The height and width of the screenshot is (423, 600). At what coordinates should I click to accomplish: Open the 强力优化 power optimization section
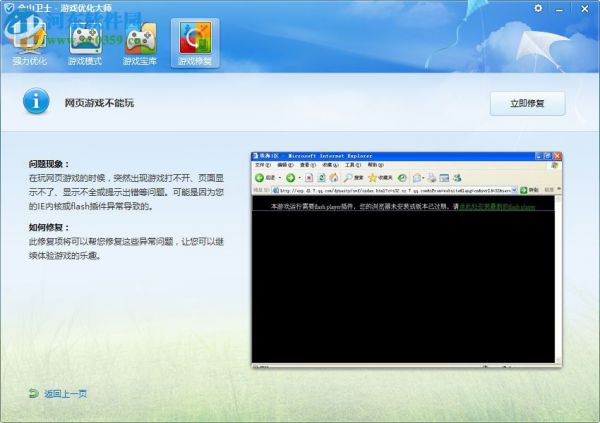tap(29, 44)
